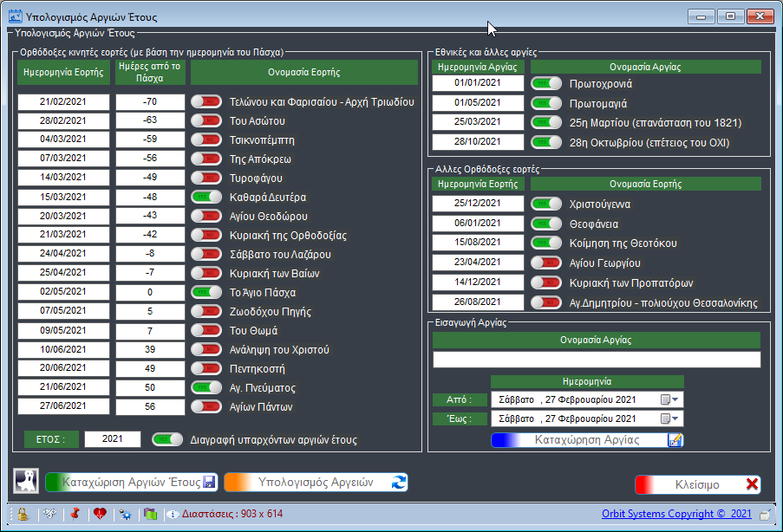The width and height of the screenshot is (783, 532).
Task: Click the red heart icon in status bar
Action: [100, 514]
